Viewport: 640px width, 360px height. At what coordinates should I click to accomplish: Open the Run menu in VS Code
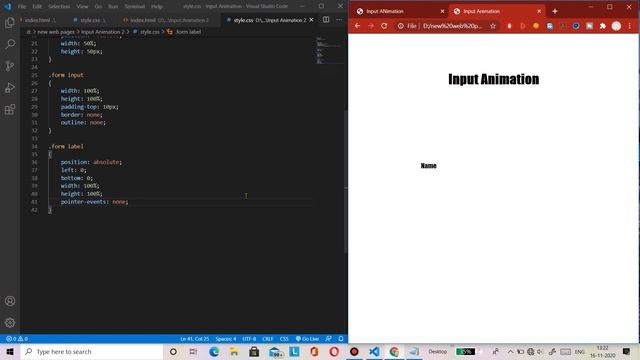click(113, 7)
